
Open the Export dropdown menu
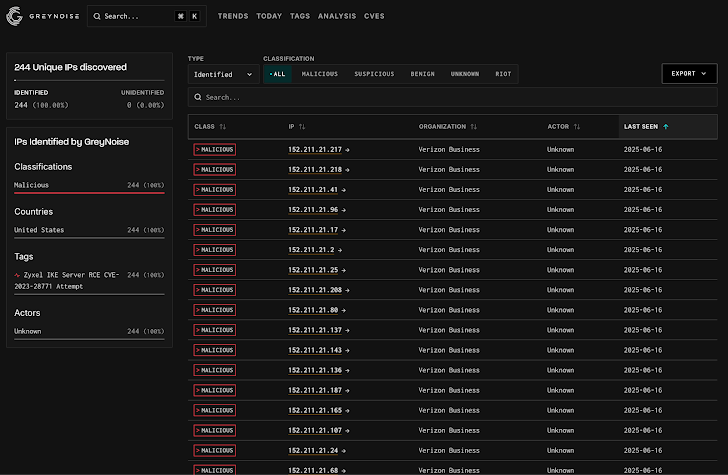pyautogui.click(x=689, y=73)
